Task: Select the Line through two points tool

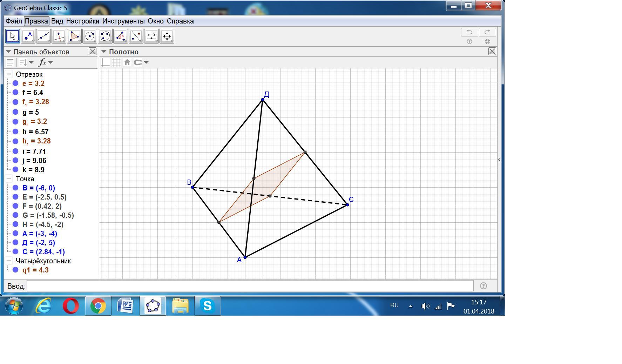Action: point(43,36)
